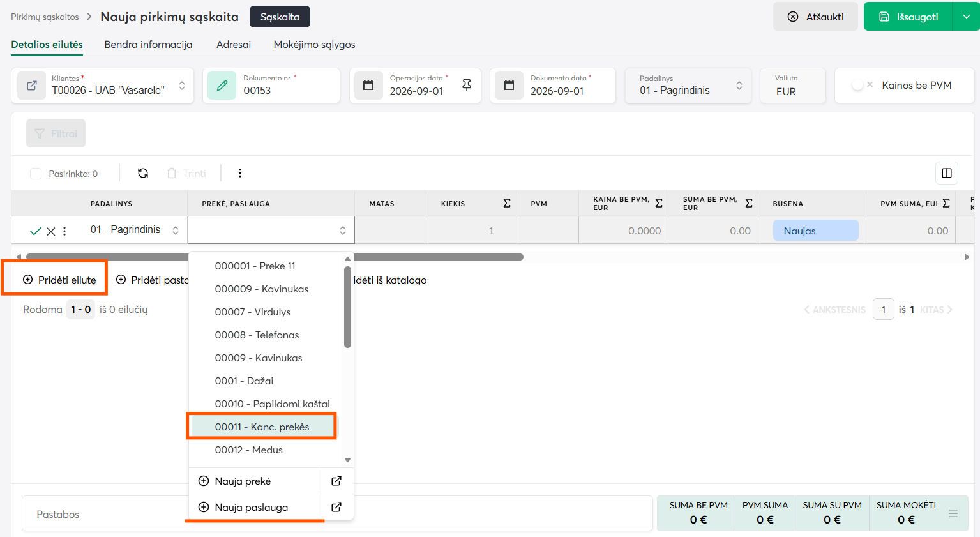Expand the Klientas dropdown

pyautogui.click(x=182, y=86)
